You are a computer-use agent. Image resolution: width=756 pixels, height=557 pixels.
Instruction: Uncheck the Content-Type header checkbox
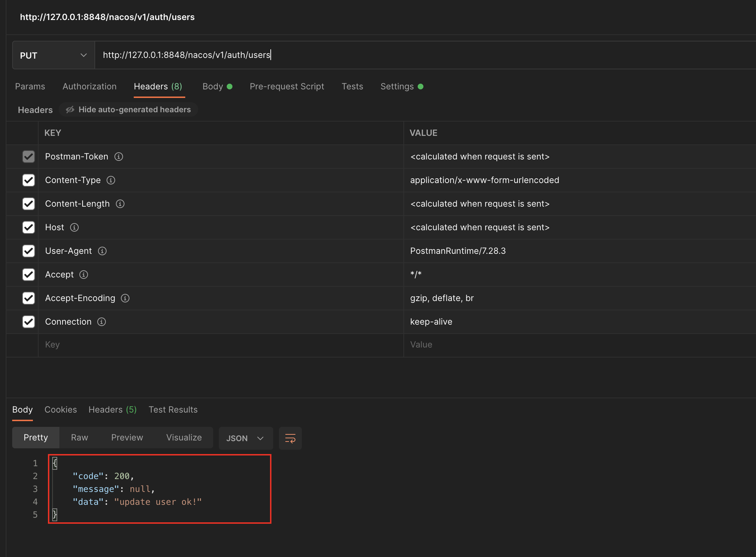click(x=28, y=180)
